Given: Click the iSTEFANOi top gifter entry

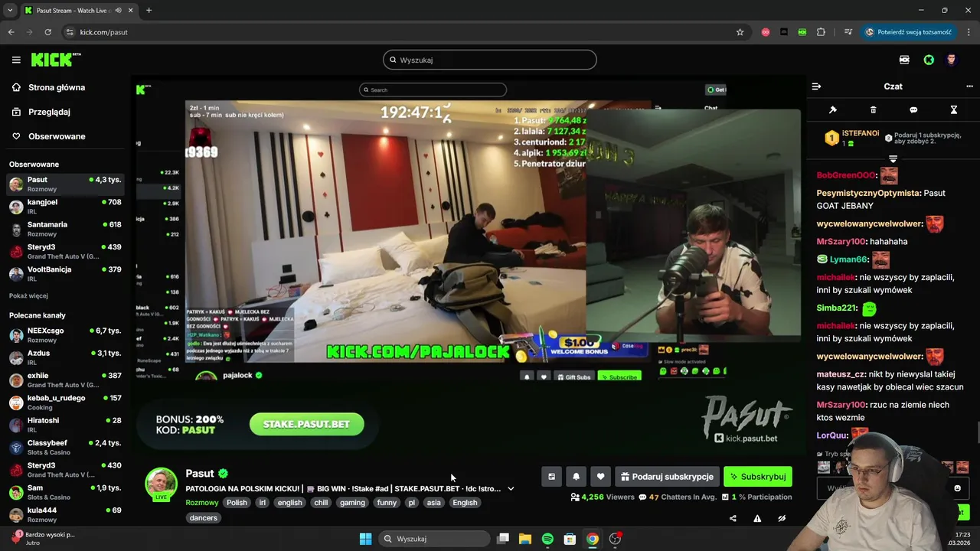Looking at the screenshot, I should (x=851, y=138).
